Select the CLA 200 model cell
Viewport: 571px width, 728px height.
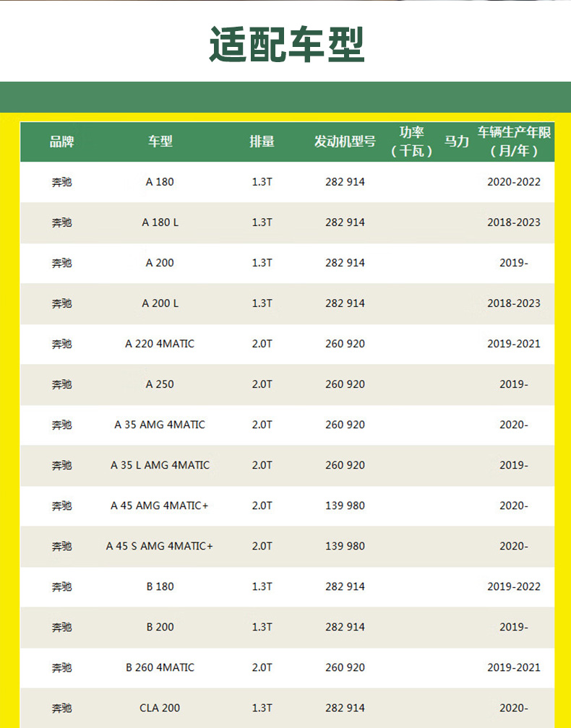[160, 708]
